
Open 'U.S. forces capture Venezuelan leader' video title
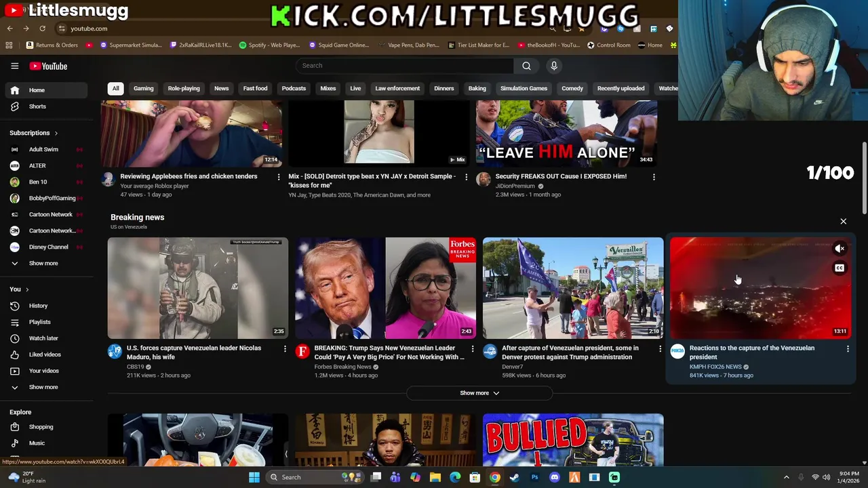coord(194,352)
